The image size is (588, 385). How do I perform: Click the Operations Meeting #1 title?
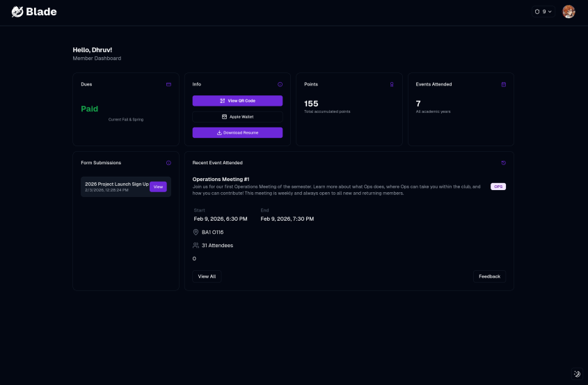221,179
